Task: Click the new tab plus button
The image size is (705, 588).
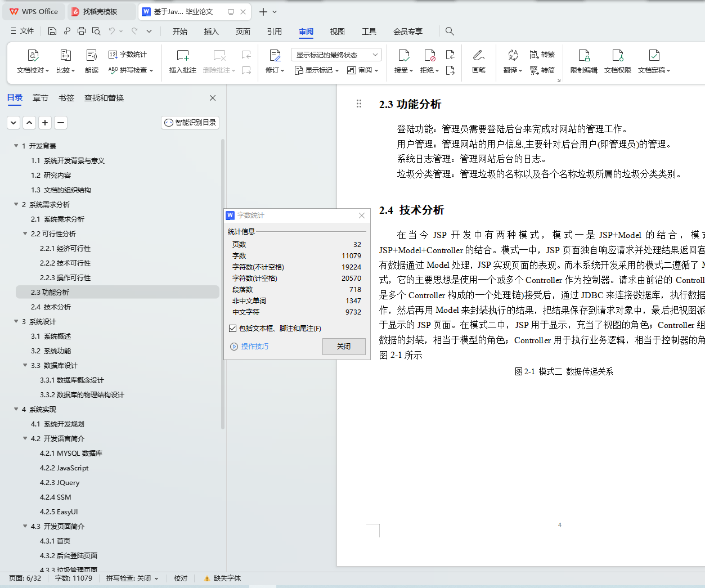Action: 263,11
